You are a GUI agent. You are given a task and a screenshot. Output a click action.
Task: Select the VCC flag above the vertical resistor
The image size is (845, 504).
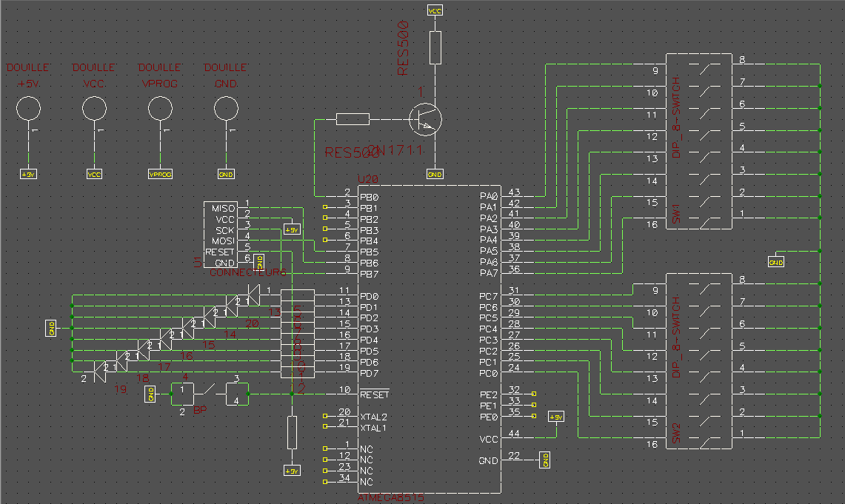point(435,10)
